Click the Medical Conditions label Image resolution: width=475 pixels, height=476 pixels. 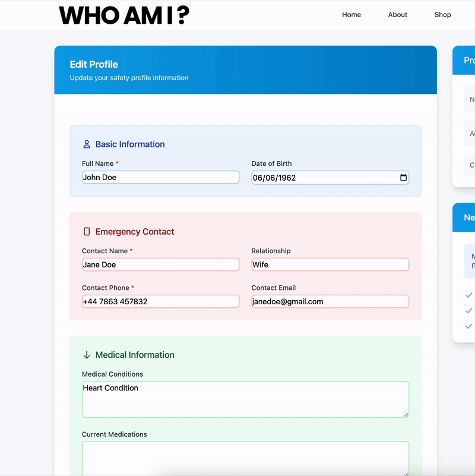(x=113, y=374)
